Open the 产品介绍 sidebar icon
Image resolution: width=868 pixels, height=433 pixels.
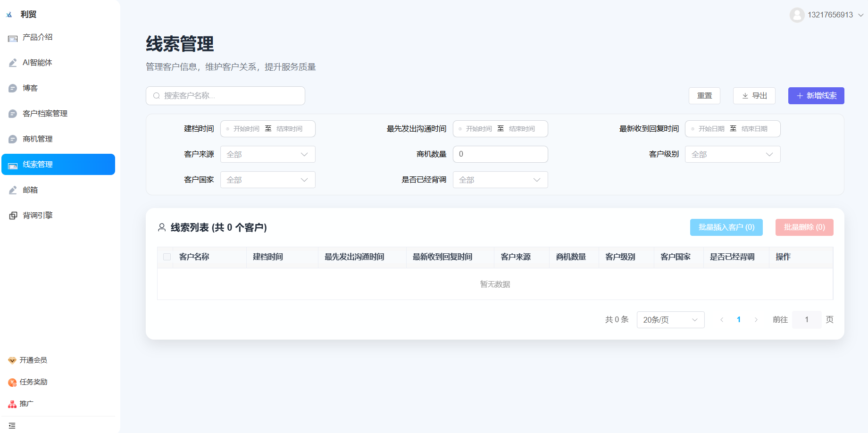(x=12, y=37)
